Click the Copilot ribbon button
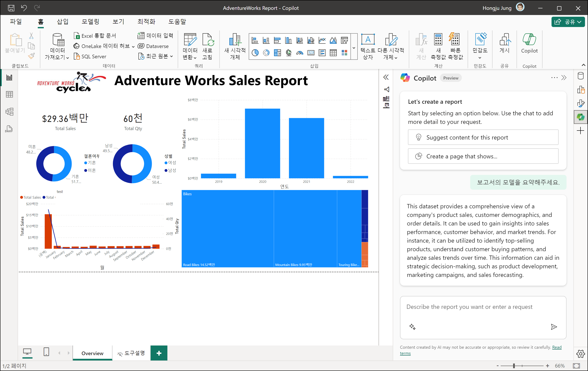The width and height of the screenshot is (588, 371). pos(529,44)
